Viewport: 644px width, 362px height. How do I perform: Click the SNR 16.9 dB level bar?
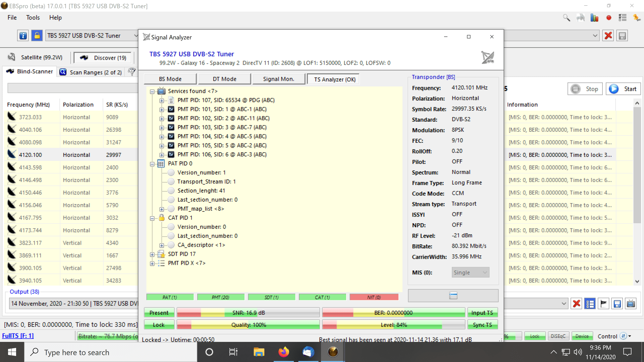click(248, 313)
